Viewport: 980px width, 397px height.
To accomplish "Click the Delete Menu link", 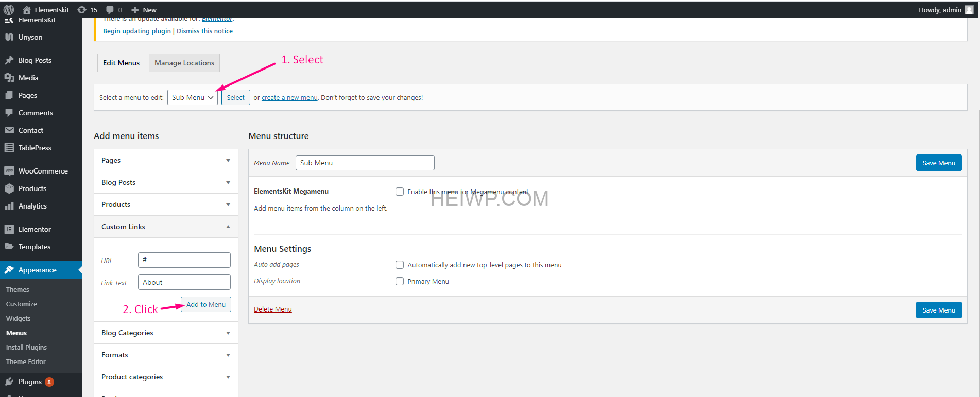I will 273,309.
